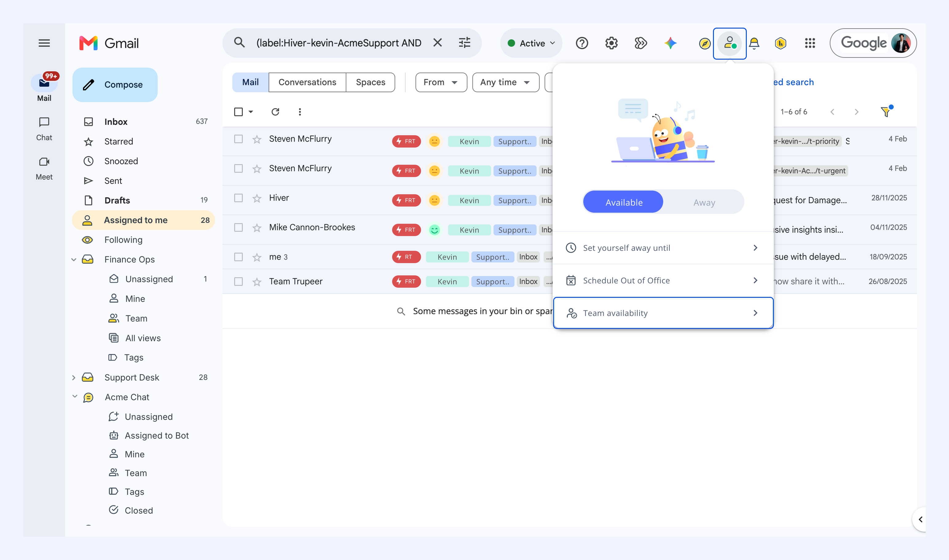
Task: Open the Sent folder
Action: 144,181
